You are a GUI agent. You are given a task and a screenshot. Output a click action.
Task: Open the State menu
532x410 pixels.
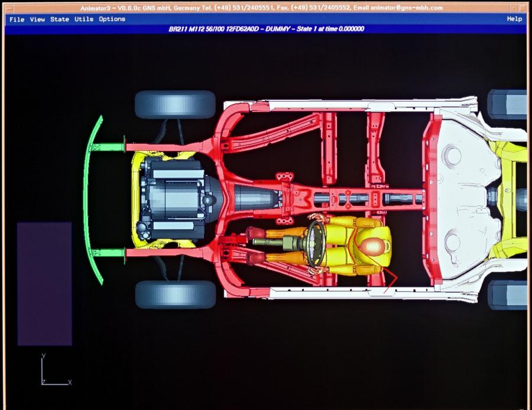point(60,20)
